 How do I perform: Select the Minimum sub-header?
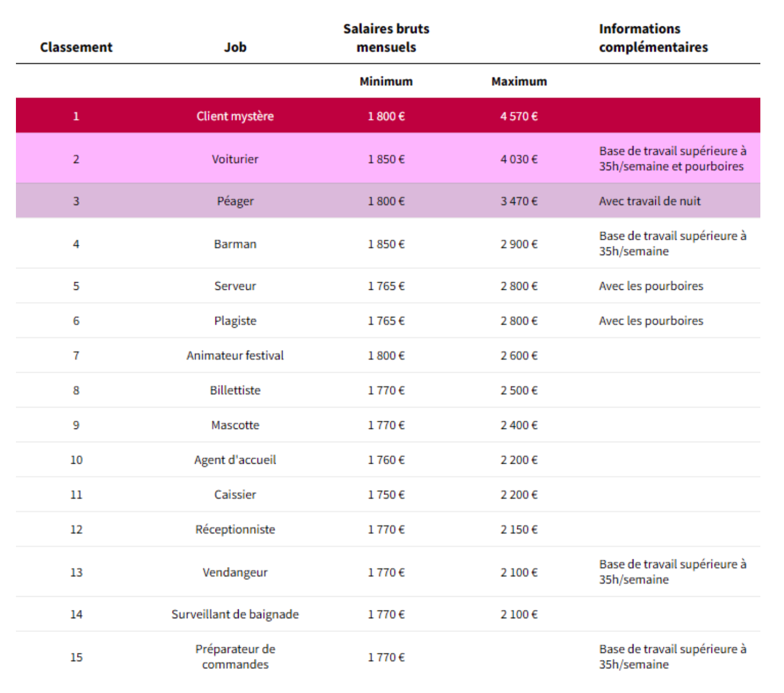386,81
